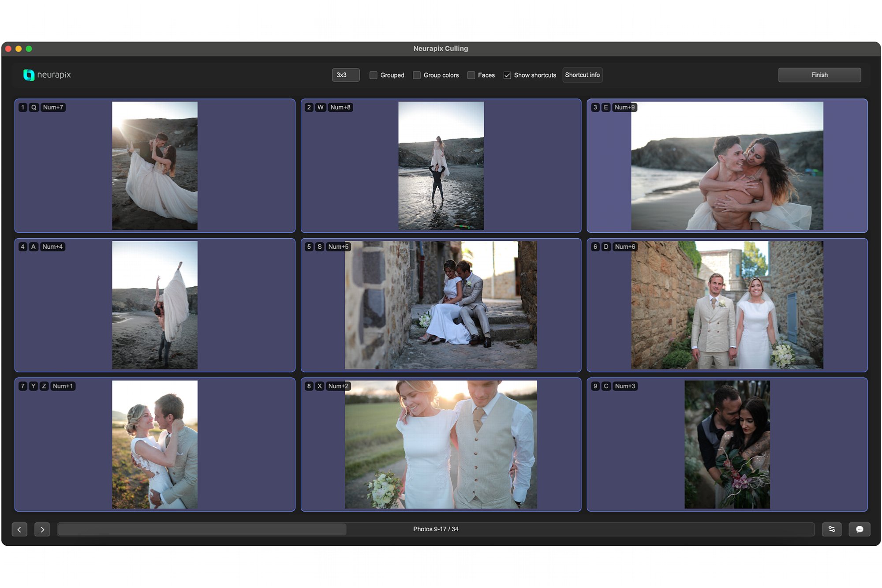This screenshot has height=588, width=882.
Task: Click the neurapix logo icon
Action: (x=29, y=75)
